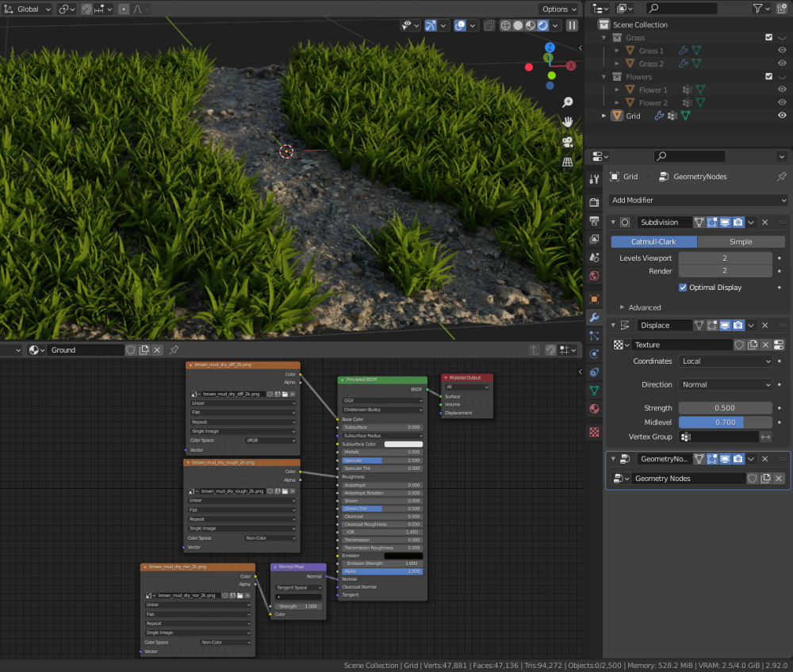Image resolution: width=793 pixels, height=672 pixels.
Task: Open the Modifier properties wrench tab
Action: coord(594,317)
